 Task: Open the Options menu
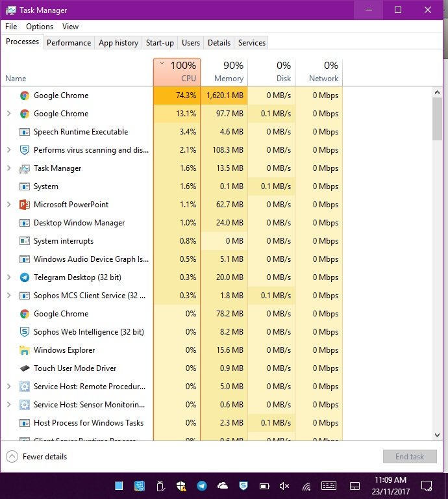click(x=40, y=27)
